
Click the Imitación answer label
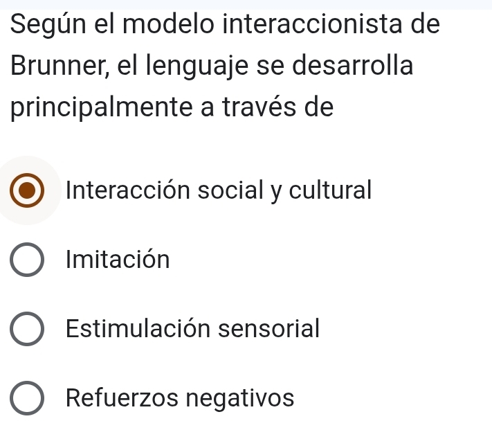118,260
